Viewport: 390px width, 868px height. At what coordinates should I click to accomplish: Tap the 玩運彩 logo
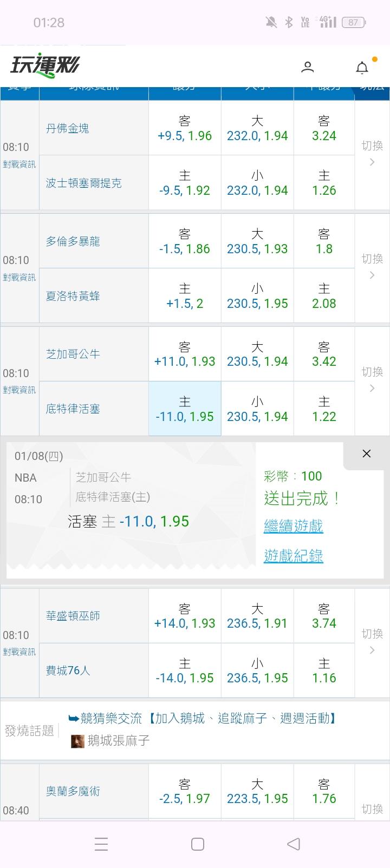(x=45, y=66)
